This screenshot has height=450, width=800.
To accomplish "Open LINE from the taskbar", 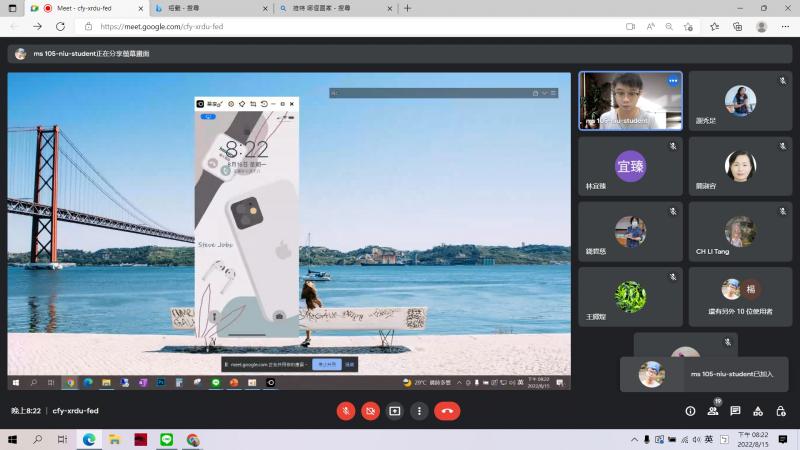I will pyautogui.click(x=166, y=439).
